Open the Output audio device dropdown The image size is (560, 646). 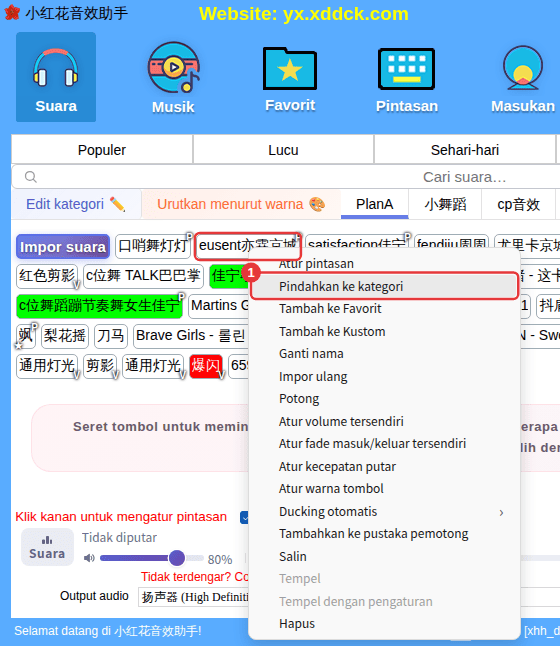click(x=194, y=597)
